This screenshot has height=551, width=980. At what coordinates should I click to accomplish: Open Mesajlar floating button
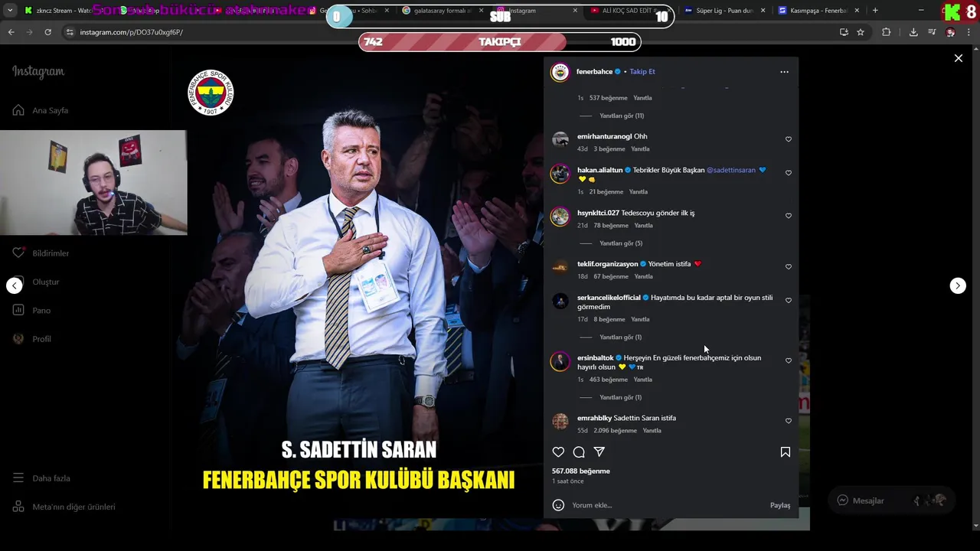(892, 500)
